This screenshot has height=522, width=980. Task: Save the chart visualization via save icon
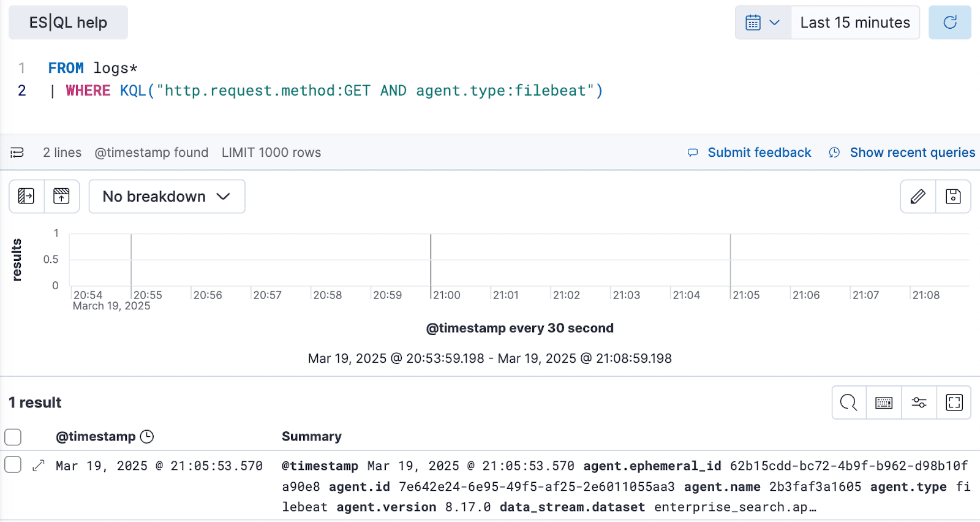953,196
